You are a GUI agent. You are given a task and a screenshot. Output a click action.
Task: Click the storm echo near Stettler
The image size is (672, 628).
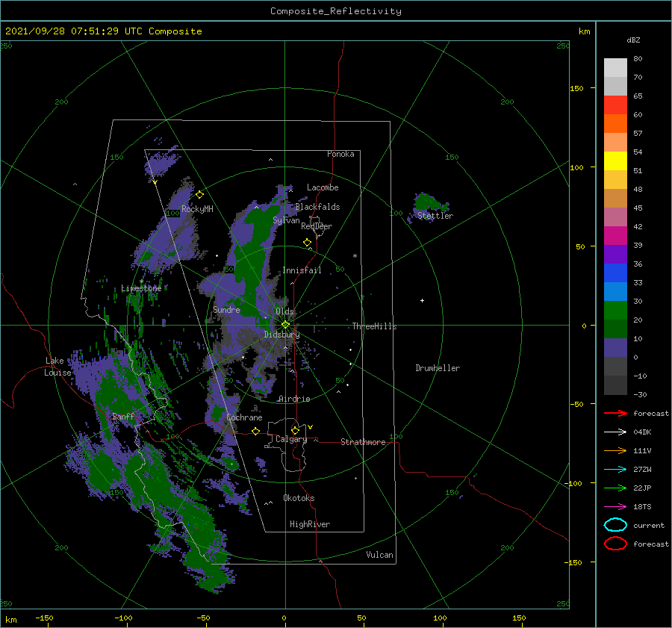[429, 203]
